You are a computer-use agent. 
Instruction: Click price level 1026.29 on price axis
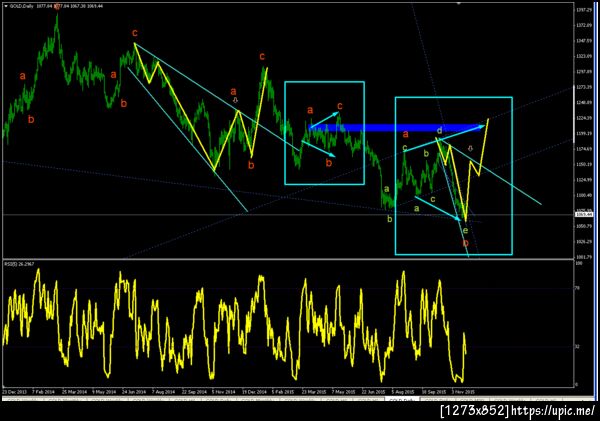[x=584, y=242]
